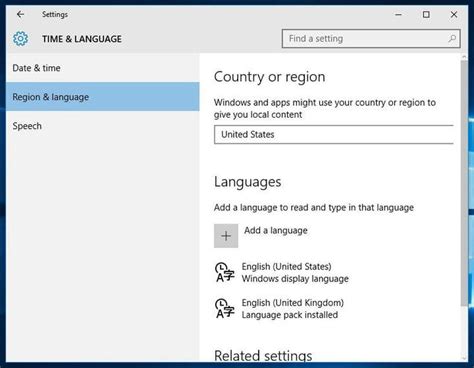474x368 pixels.
Task: Click the plus icon to add a language
Action: [x=226, y=236]
